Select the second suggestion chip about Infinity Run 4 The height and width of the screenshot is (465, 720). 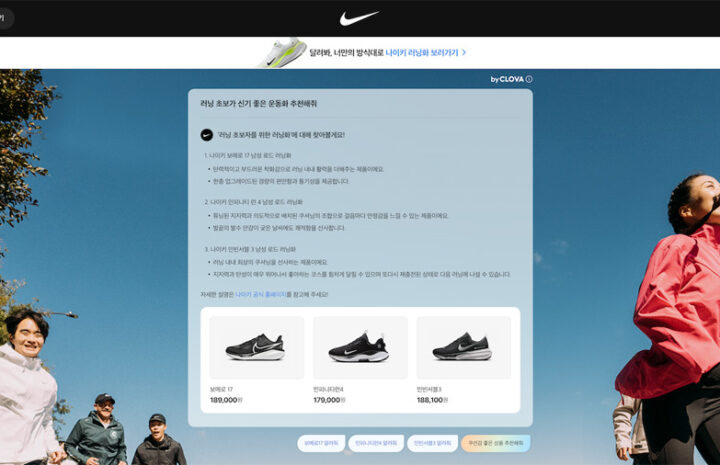pos(376,443)
